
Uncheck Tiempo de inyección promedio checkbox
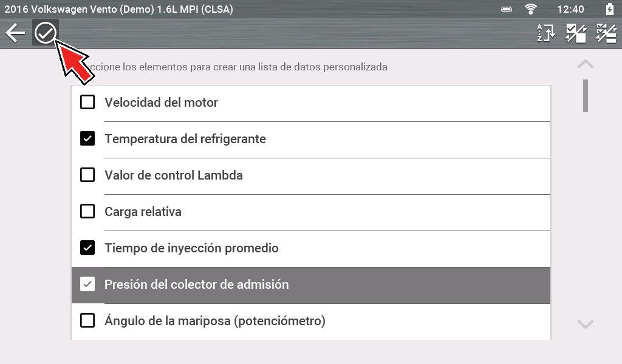point(88,248)
